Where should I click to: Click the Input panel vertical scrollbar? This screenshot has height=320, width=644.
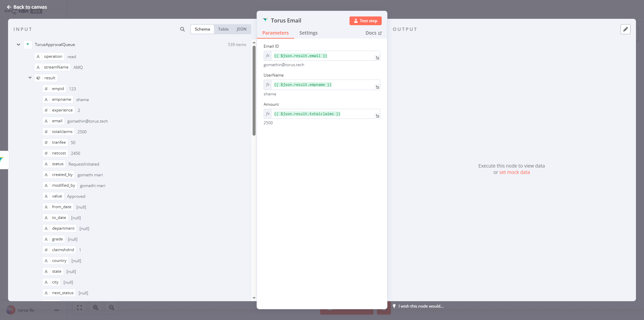pyautogui.click(x=254, y=91)
